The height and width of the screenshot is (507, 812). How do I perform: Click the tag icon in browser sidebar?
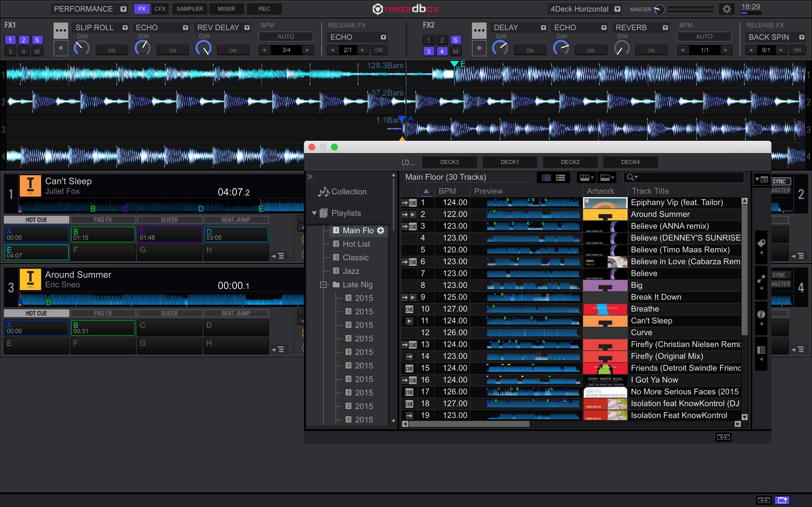coord(761,243)
